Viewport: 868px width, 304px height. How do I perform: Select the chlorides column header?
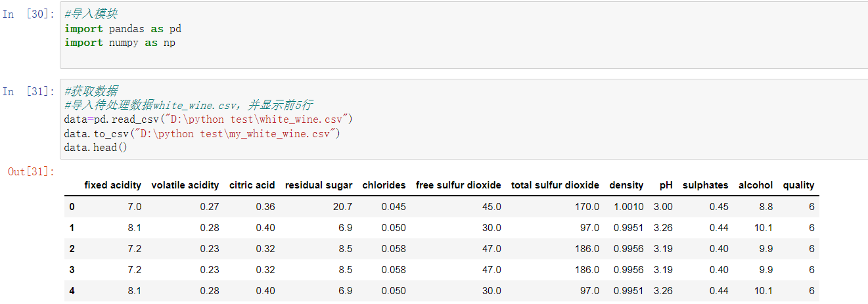(384, 185)
